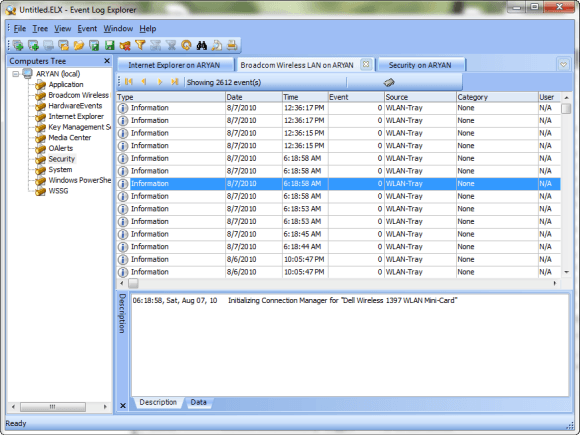Click the green floppy Save icon
Viewport: 580px width, 435px height.
109,45
